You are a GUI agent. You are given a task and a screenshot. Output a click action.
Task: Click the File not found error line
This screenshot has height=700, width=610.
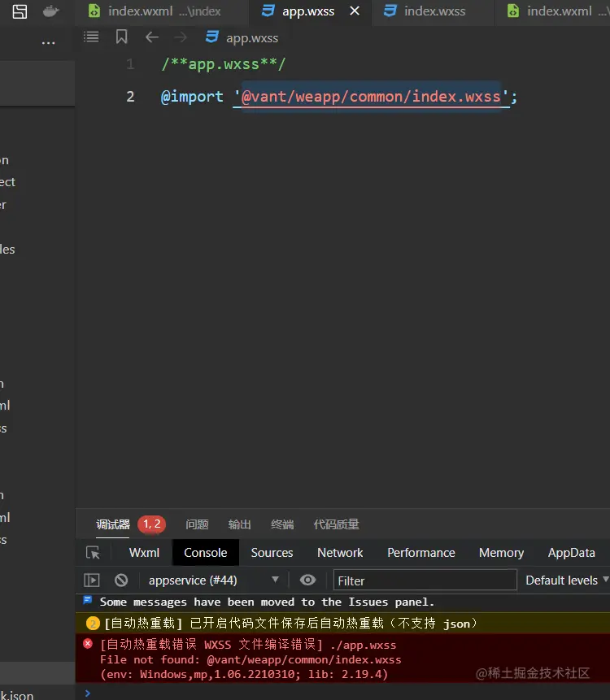tap(251, 660)
